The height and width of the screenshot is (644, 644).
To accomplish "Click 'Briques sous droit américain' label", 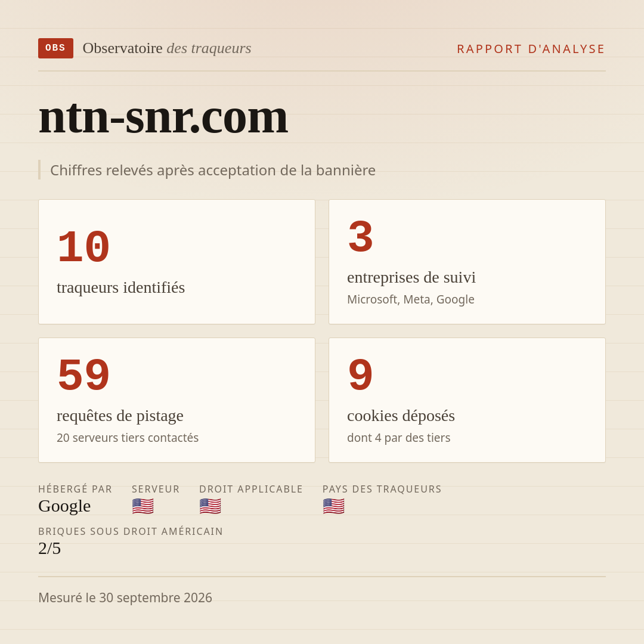I will 131,531.
